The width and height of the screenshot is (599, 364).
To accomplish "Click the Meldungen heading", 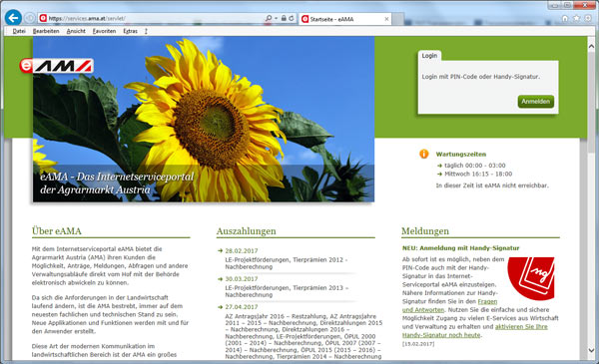I will pos(425,230).
